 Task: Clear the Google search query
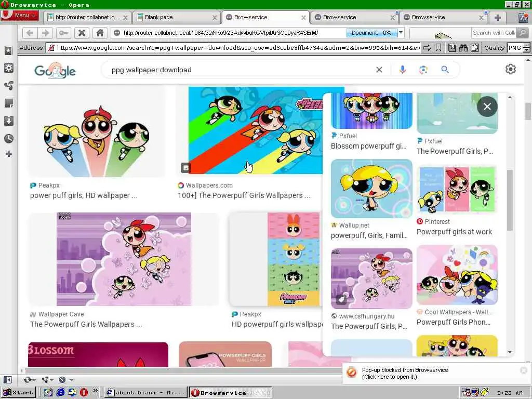tap(379, 70)
